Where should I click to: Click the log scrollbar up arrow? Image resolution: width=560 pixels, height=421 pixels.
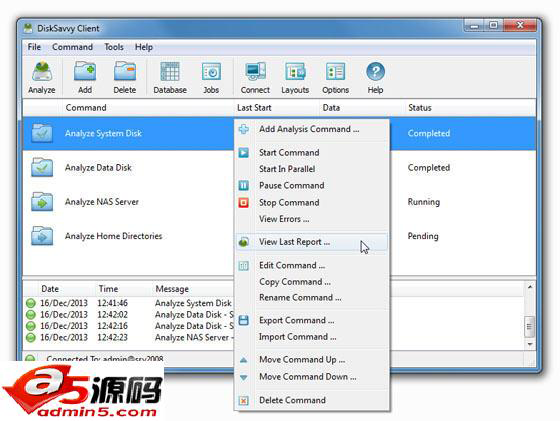[x=530, y=287]
